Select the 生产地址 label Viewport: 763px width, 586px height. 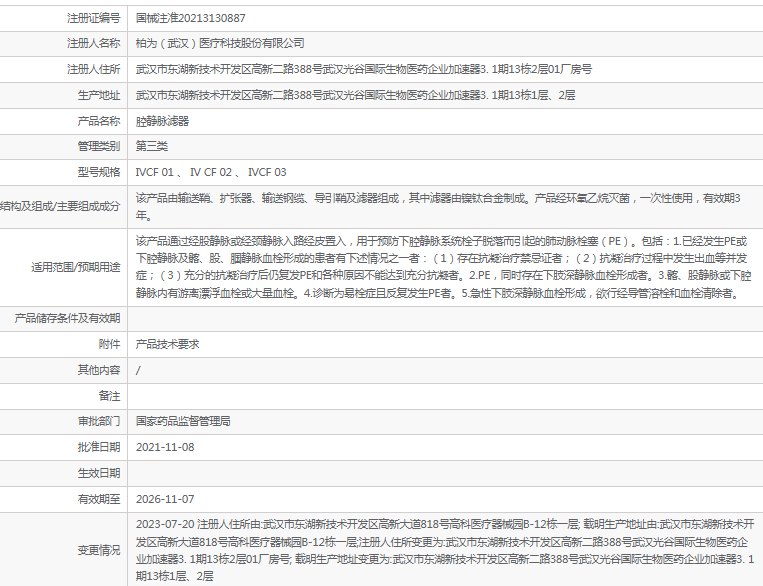click(99, 95)
